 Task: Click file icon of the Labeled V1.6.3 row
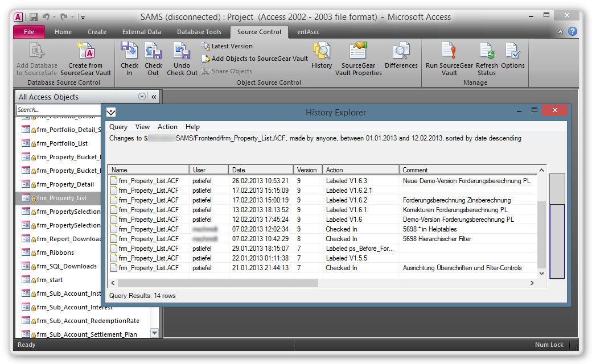click(x=114, y=181)
